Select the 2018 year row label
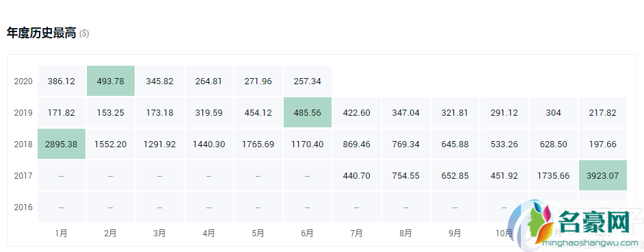644x252 pixels. click(x=23, y=144)
